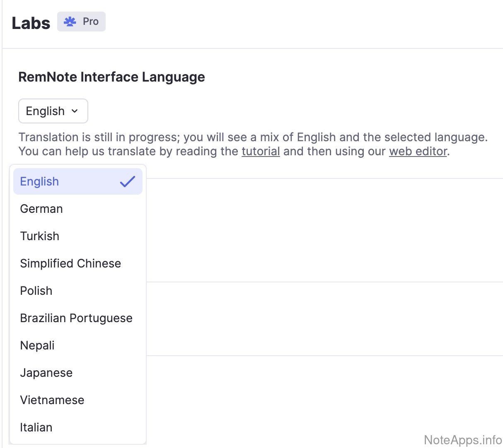Click the Pro badge snowflake icon
Viewport: 503px width, 448px height.
pyautogui.click(x=70, y=22)
